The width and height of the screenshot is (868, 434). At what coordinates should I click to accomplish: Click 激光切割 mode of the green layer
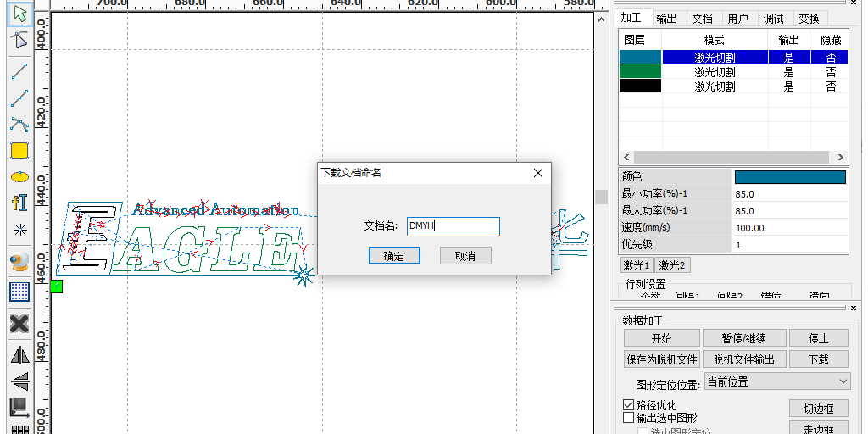715,72
